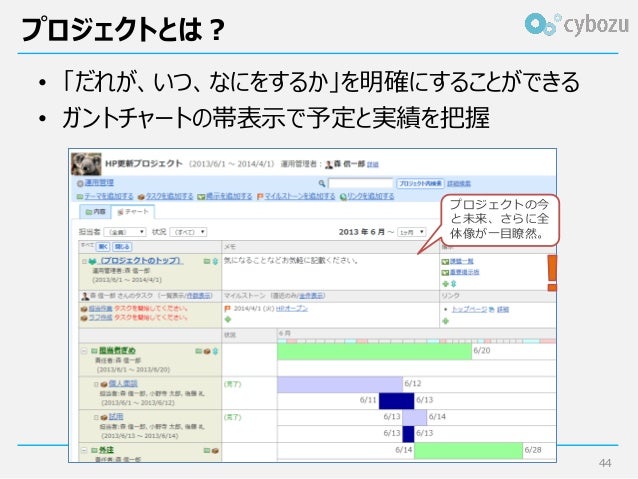Select the チャート tab

(x=133, y=212)
